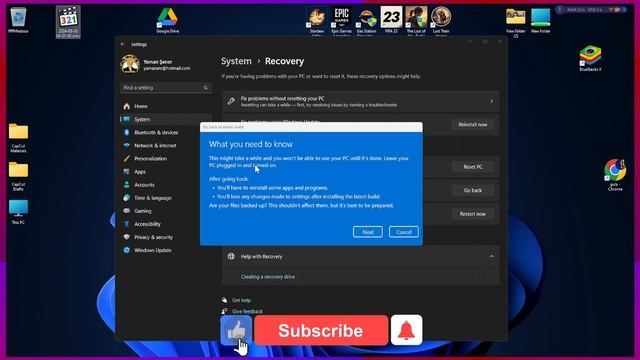Image resolution: width=640 pixels, height=360 pixels.
Task: Go to System breadcrumb in the header
Action: tap(236, 61)
